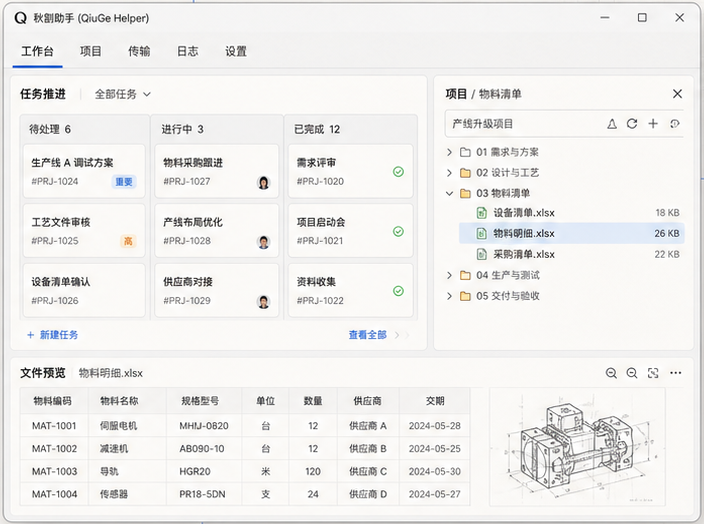Click avatar on 产线布局优化 card

click(x=264, y=242)
